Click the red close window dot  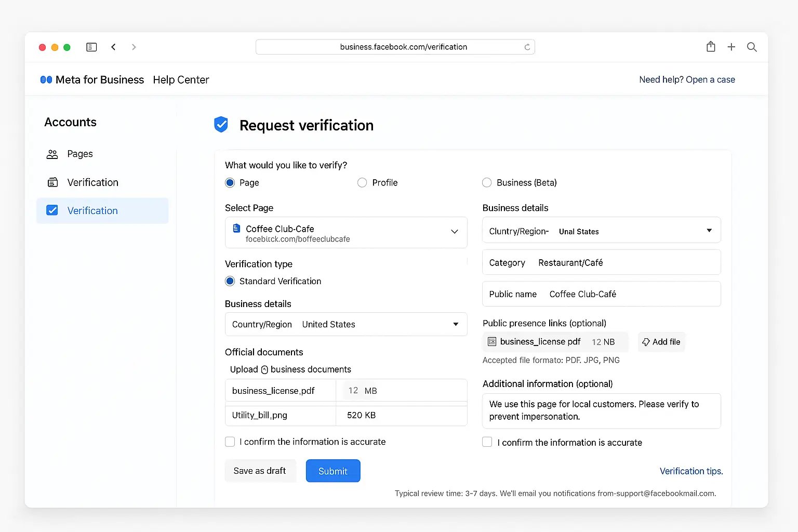[x=43, y=47]
